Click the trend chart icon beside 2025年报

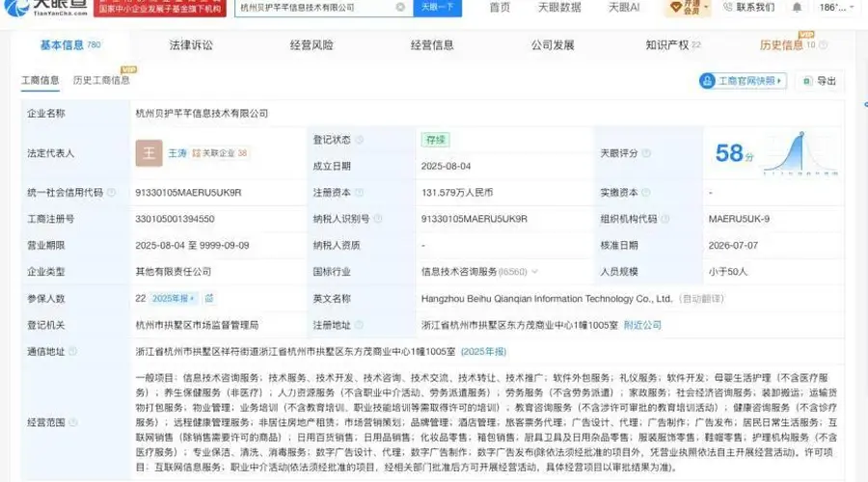209,298
